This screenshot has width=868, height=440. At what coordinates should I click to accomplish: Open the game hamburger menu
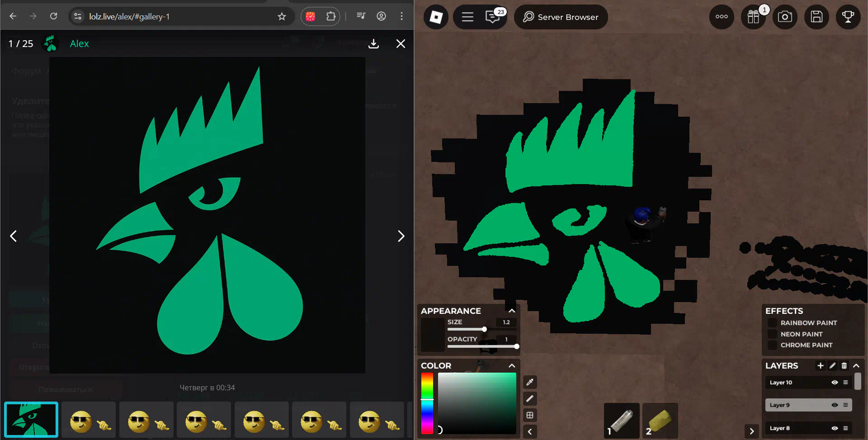click(467, 17)
